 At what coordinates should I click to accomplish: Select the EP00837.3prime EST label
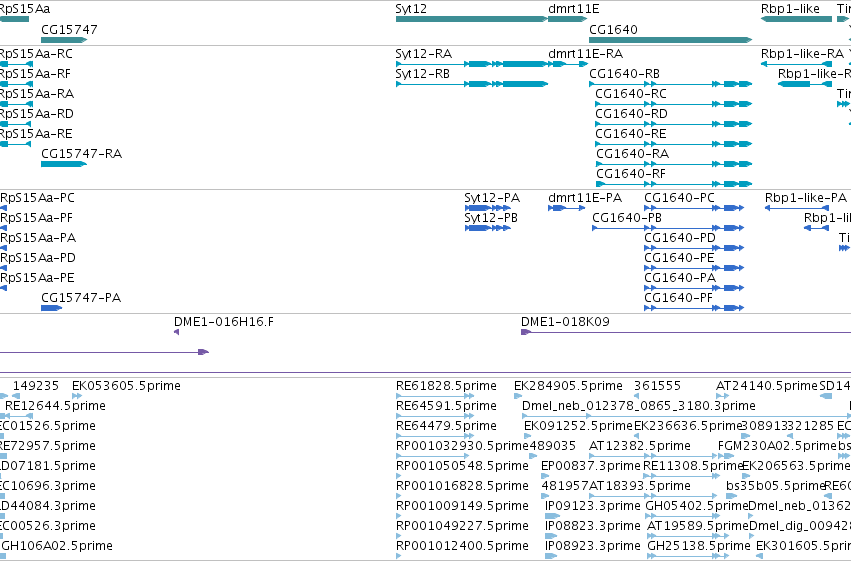tap(591, 466)
